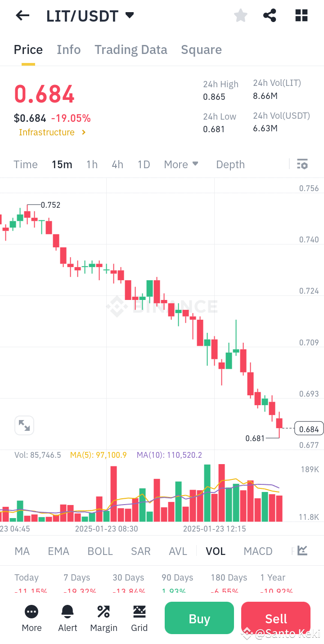
Task: Star LIT/USDT as a favorite
Action: 240,15
